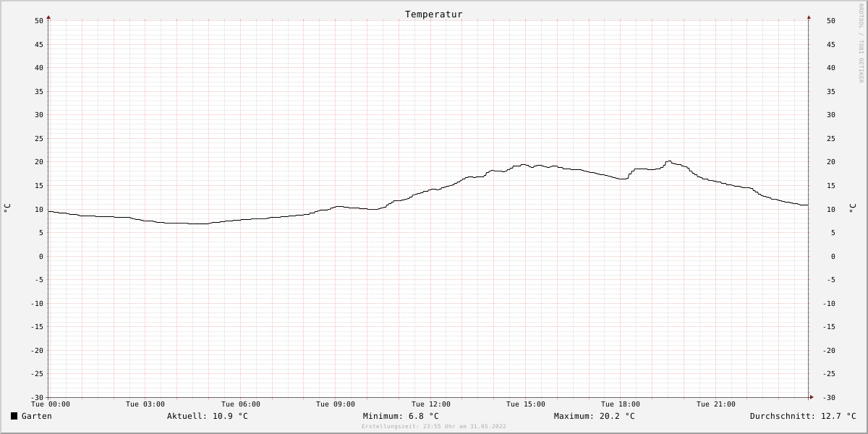Click the Temperatur chart title
Image resolution: width=868 pixels, height=434 pixels.
pos(434,14)
